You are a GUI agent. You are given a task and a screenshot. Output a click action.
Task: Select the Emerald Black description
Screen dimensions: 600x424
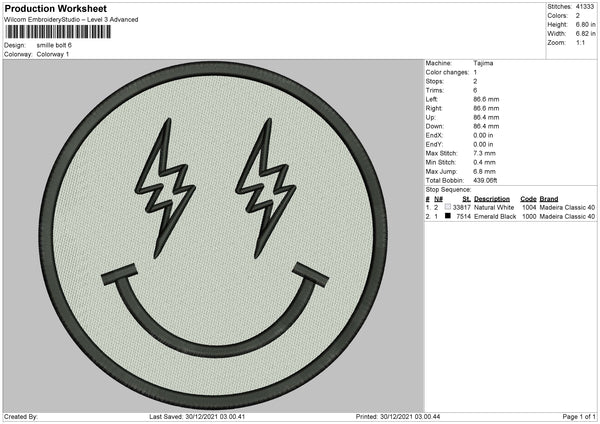coord(495,217)
